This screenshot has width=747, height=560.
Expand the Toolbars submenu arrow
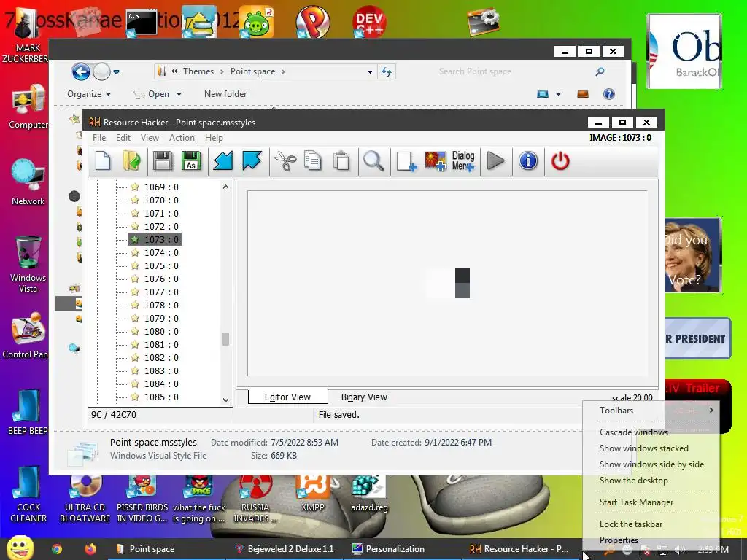(711, 410)
